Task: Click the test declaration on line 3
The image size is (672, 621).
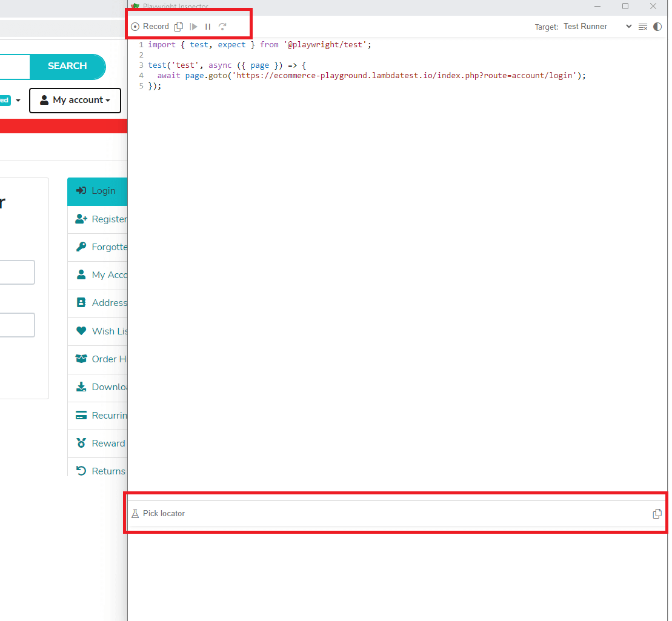Action: click(227, 65)
